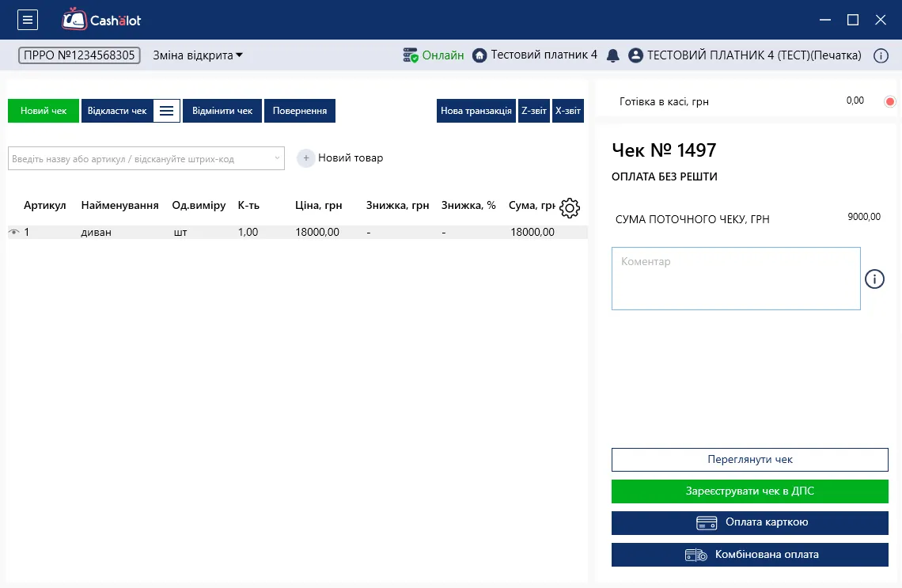This screenshot has width=902, height=588.
Task: Open the Z-звіт report
Action: click(534, 111)
